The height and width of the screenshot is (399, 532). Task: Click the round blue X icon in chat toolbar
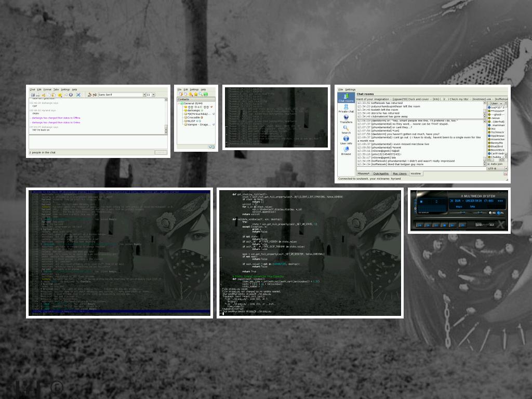(71, 95)
